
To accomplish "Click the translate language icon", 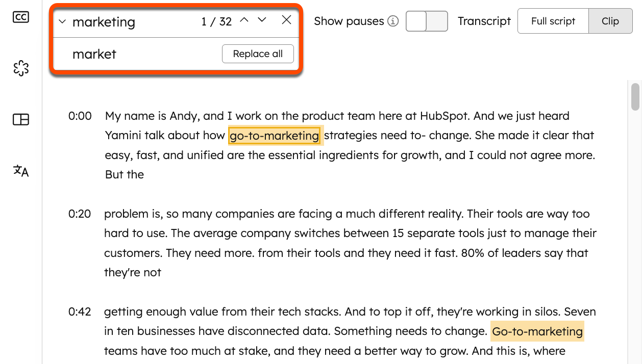I will pos(21,171).
